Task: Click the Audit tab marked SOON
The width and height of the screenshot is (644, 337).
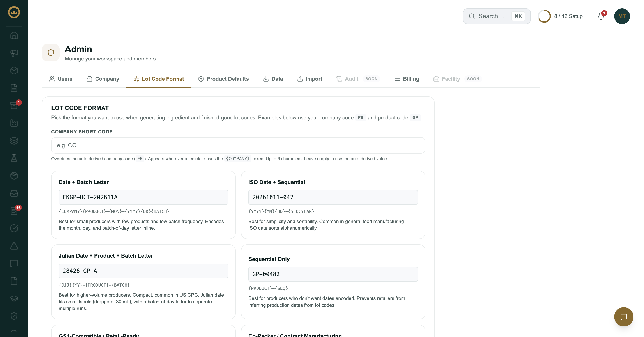Action: [358, 79]
